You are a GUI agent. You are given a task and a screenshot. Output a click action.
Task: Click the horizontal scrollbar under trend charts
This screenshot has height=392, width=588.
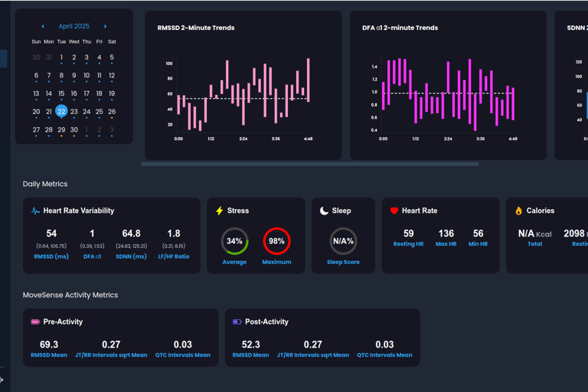(310, 164)
